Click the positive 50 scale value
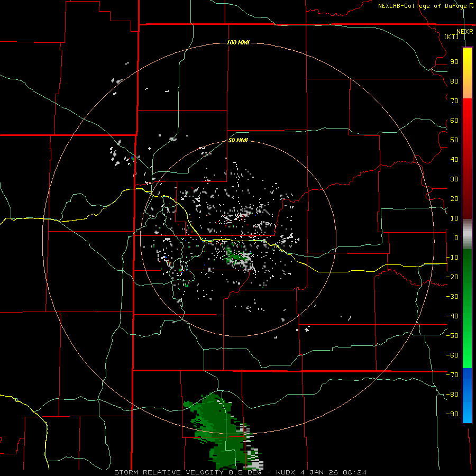The width and height of the screenshot is (476, 476). pos(454,140)
